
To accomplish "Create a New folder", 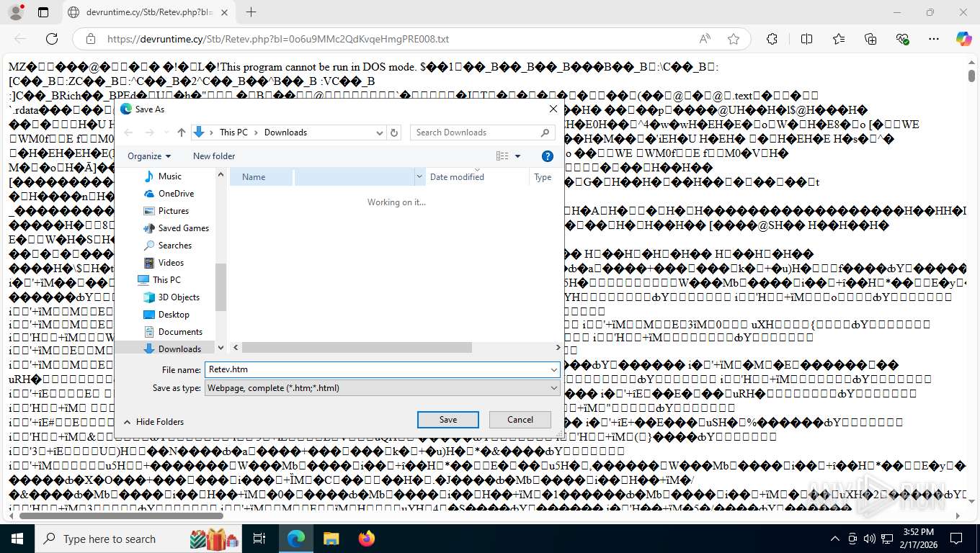I will tap(214, 156).
